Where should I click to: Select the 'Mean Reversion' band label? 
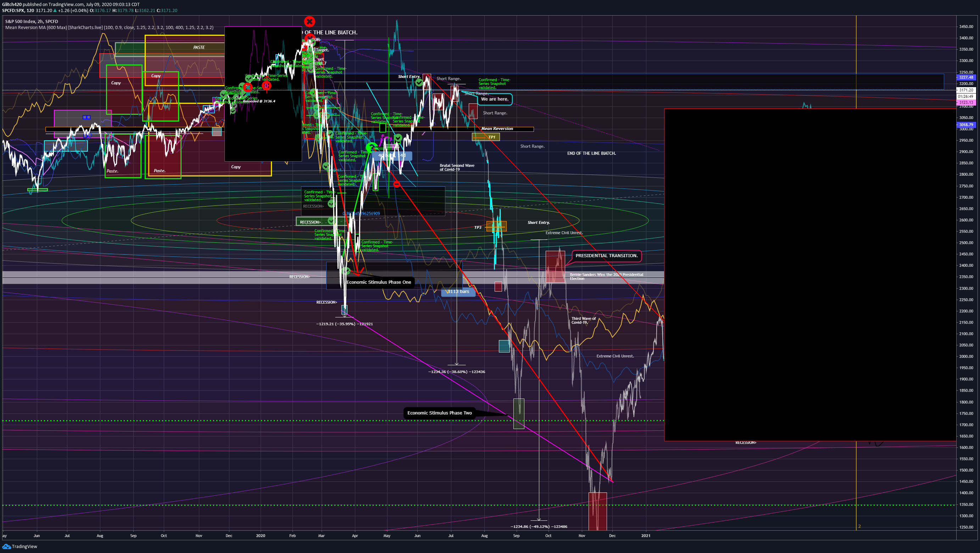497,129
